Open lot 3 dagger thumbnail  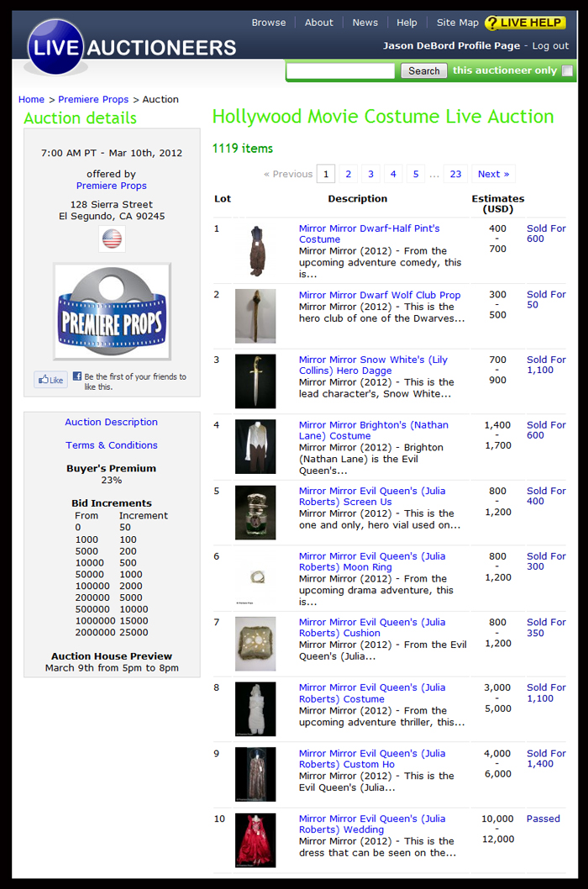point(255,381)
